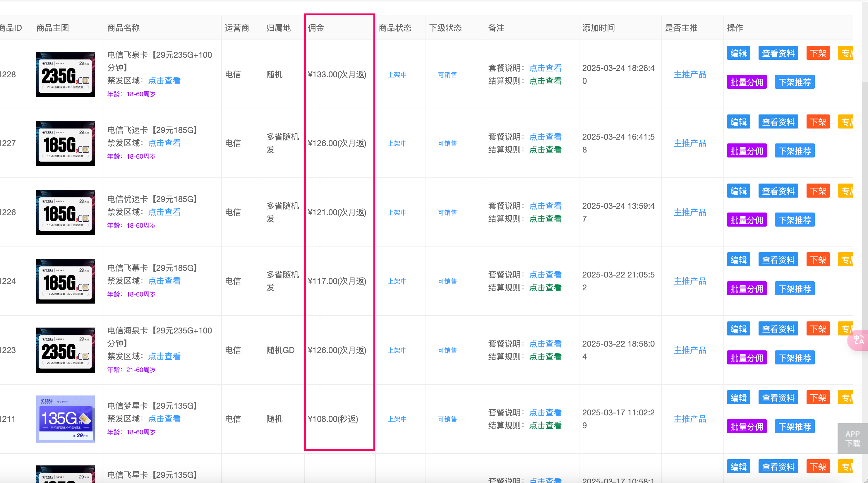Open the APP下载 floating button
Viewport: 868px width, 483px height.
point(852,438)
